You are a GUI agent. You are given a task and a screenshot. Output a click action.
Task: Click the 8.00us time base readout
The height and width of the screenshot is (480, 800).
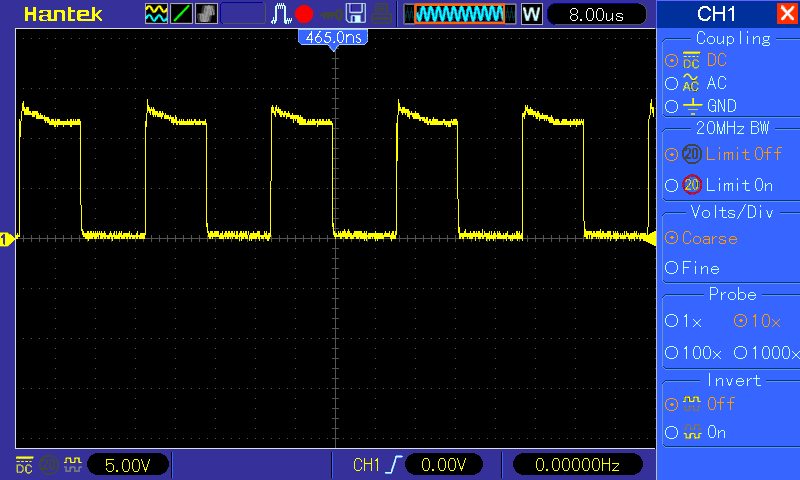click(596, 14)
